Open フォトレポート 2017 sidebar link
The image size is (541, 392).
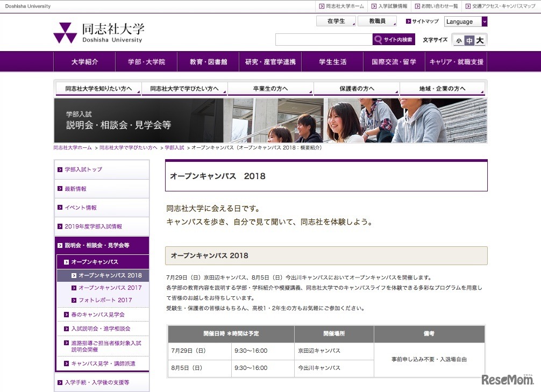(x=105, y=300)
